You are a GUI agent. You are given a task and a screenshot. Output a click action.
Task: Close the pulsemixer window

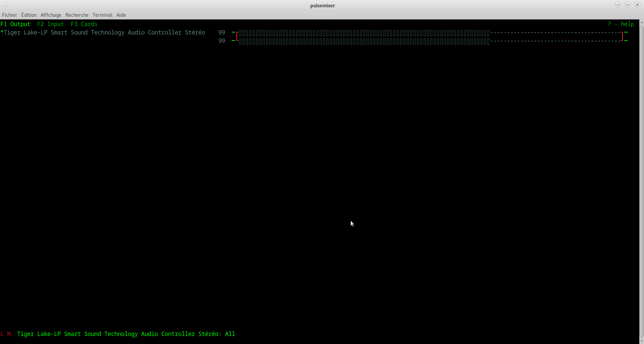637,4
